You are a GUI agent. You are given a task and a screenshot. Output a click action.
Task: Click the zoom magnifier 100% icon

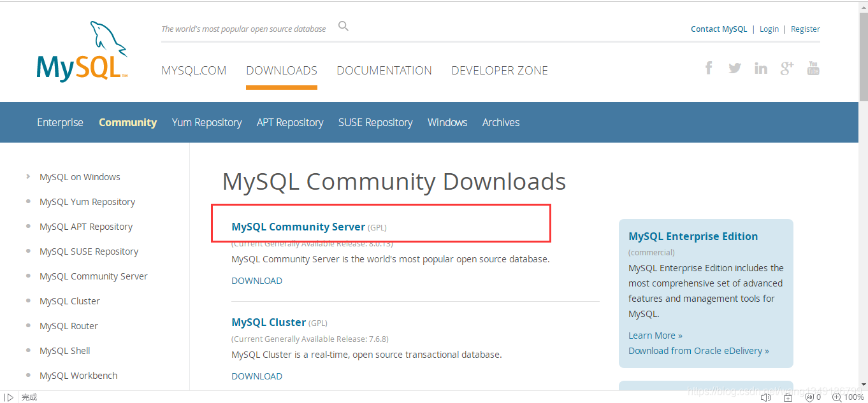click(837, 397)
